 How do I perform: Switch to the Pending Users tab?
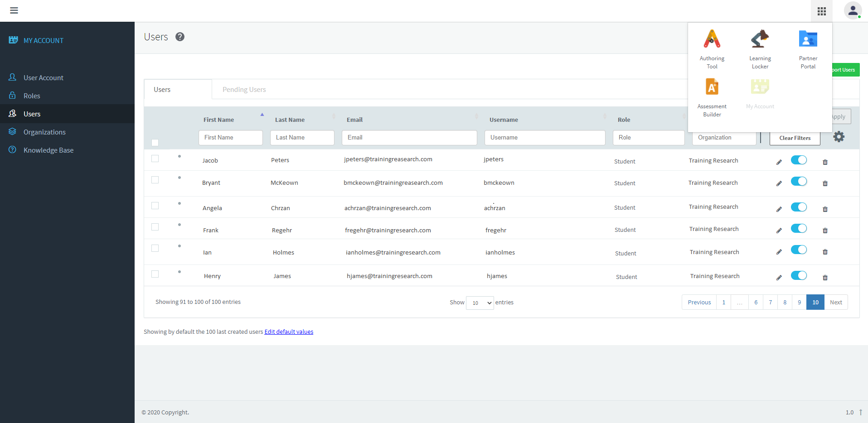pyautogui.click(x=244, y=90)
